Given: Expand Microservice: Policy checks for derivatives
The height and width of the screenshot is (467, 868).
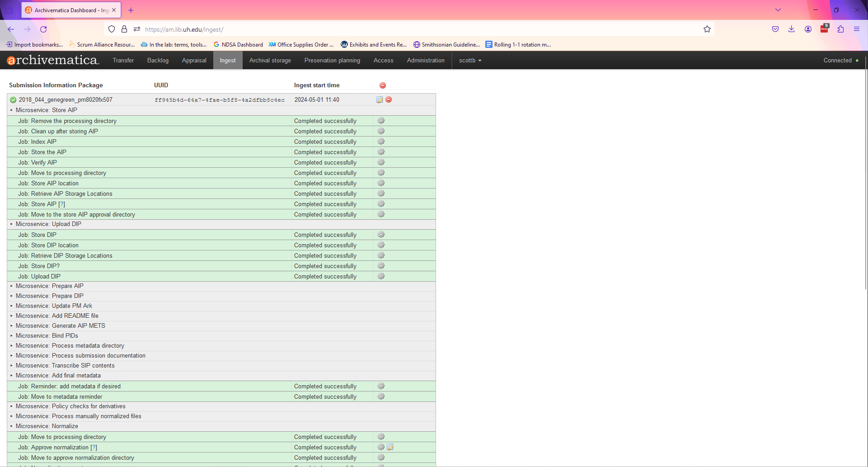Looking at the screenshot, I should [x=68, y=406].
